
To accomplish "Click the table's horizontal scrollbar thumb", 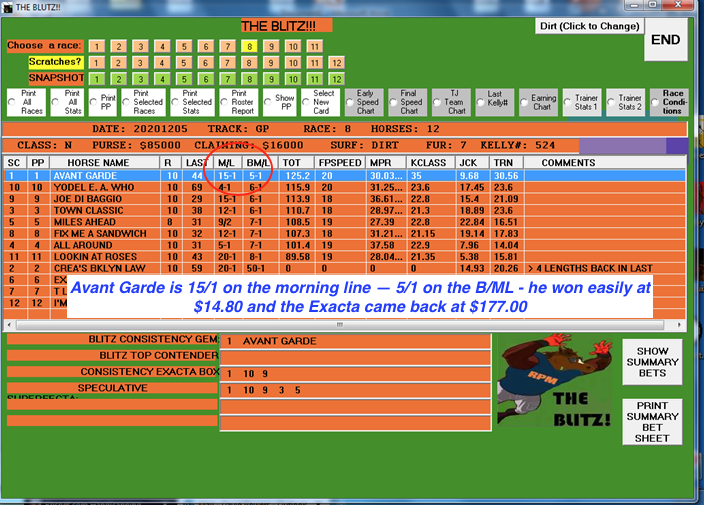I will (340, 324).
